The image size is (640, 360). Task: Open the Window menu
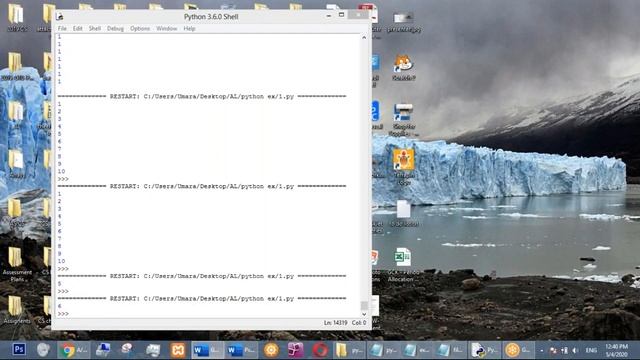(167, 29)
